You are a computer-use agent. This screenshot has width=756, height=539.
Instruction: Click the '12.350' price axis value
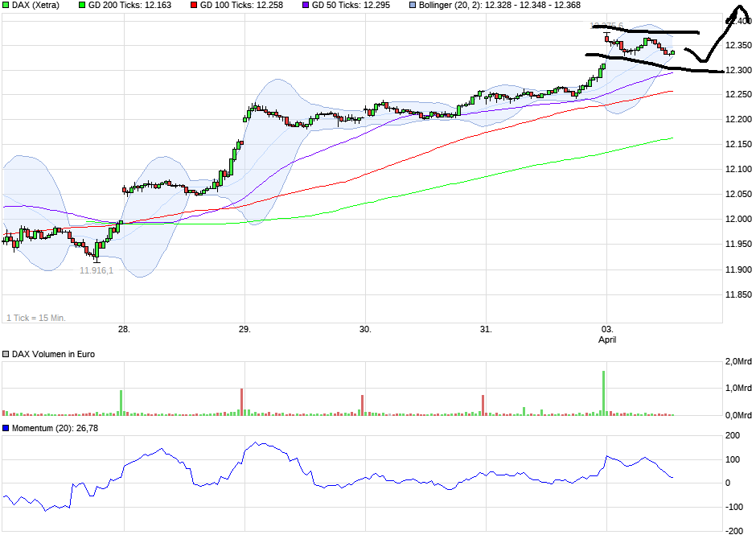tap(738, 46)
